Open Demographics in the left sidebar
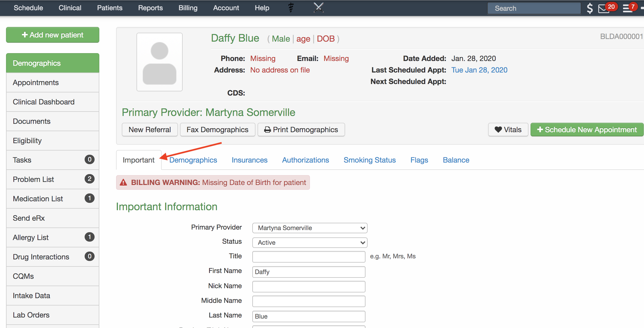This screenshot has height=328, width=644. [53, 63]
